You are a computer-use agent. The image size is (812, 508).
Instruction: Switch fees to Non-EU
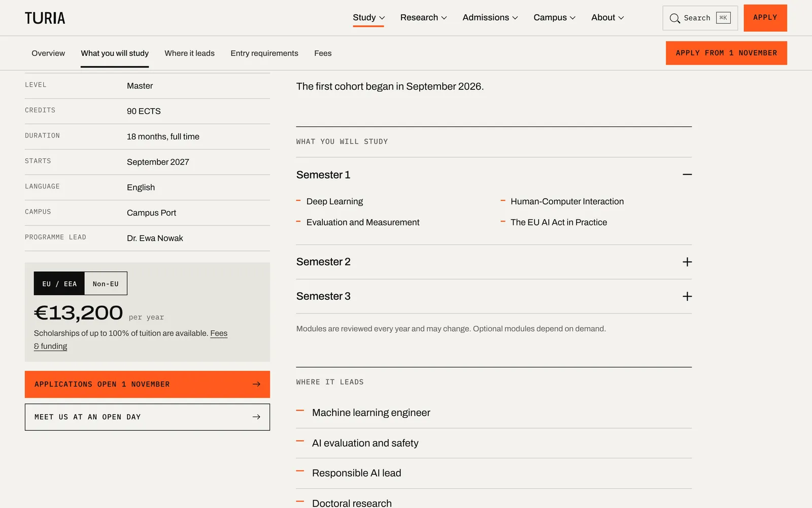point(106,283)
